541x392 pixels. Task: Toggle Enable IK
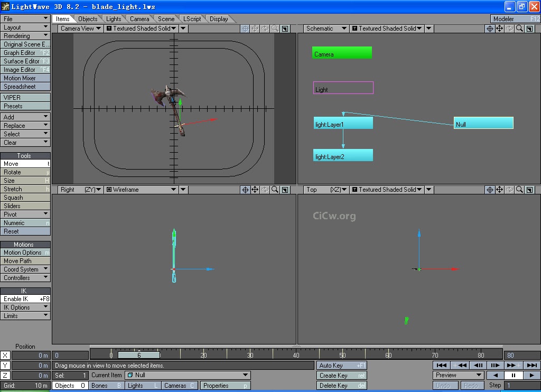(25, 299)
